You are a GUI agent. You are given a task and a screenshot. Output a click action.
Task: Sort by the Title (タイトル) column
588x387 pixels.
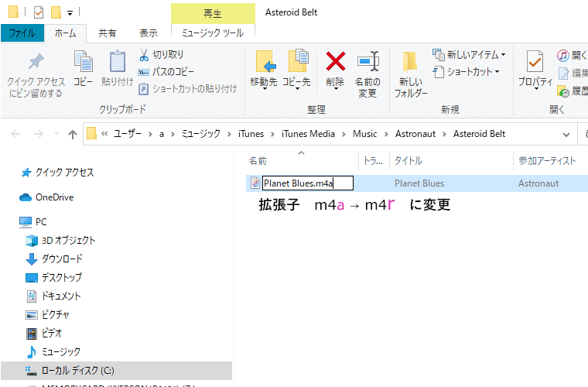click(409, 161)
